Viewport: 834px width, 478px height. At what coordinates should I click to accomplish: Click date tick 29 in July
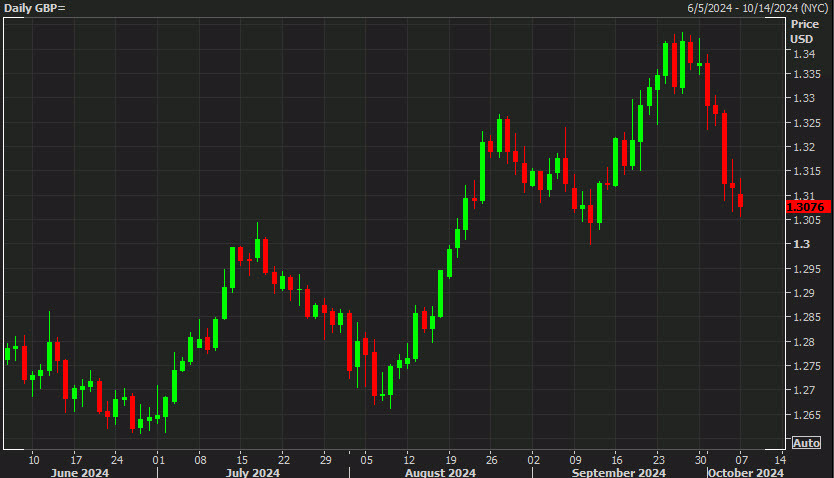[x=326, y=460]
